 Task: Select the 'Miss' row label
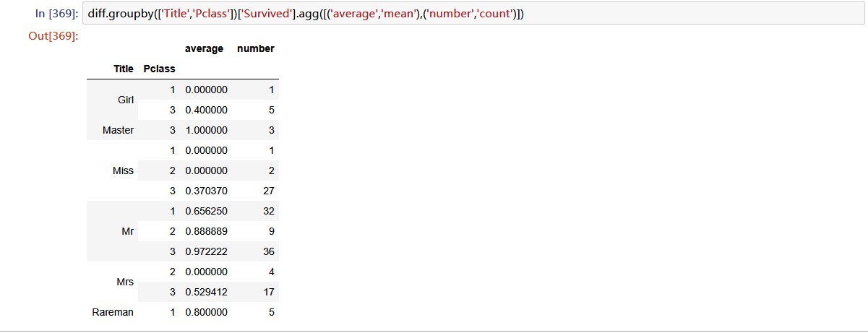coord(124,170)
